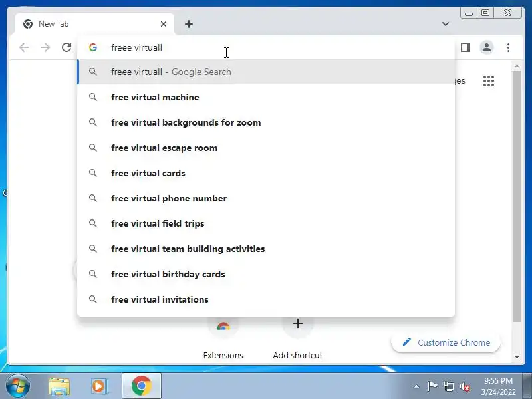Pick 'free virtual team building activities' suggestion
The image size is (532, 399).
point(266,249)
